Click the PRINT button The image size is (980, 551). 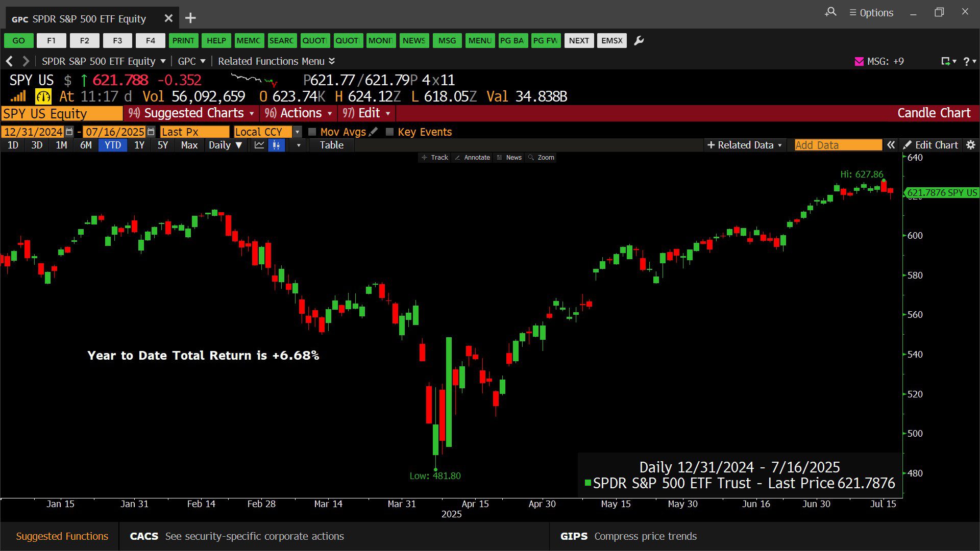coord(183,41)
